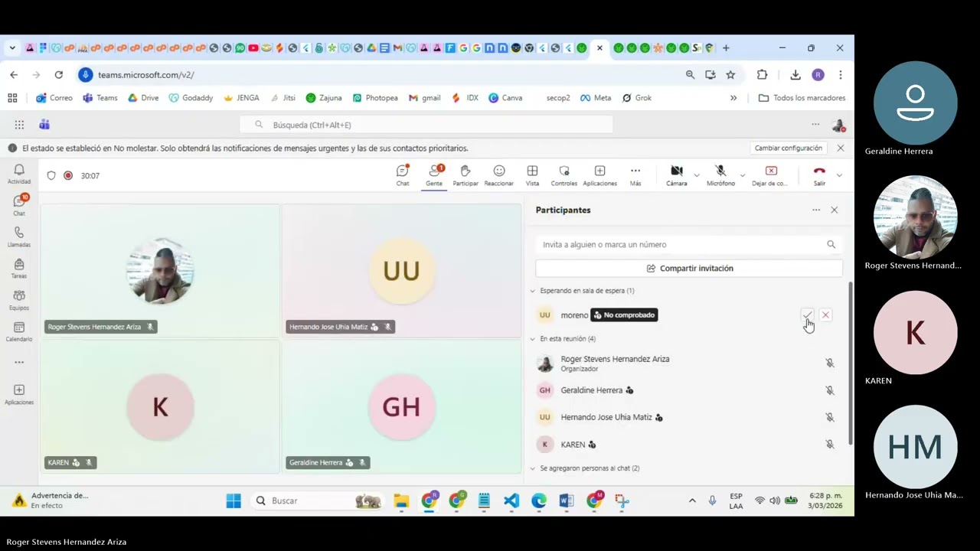Open Aplicaciones in Teams left sidebar
This screenshot has width=980, height=551.
coord(19,394)
